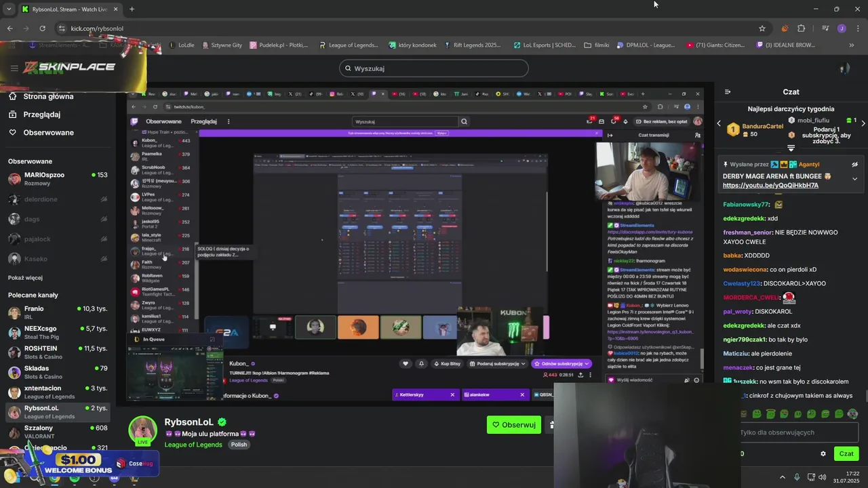Open the League of Legends category link
The width and height of the screenshot is (868, 488).
[193, 445]
